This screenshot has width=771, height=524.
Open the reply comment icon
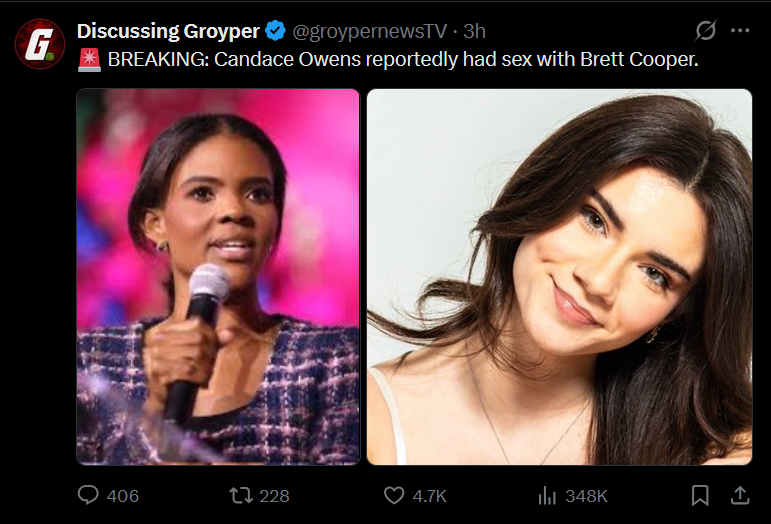[x=89, y=495]
